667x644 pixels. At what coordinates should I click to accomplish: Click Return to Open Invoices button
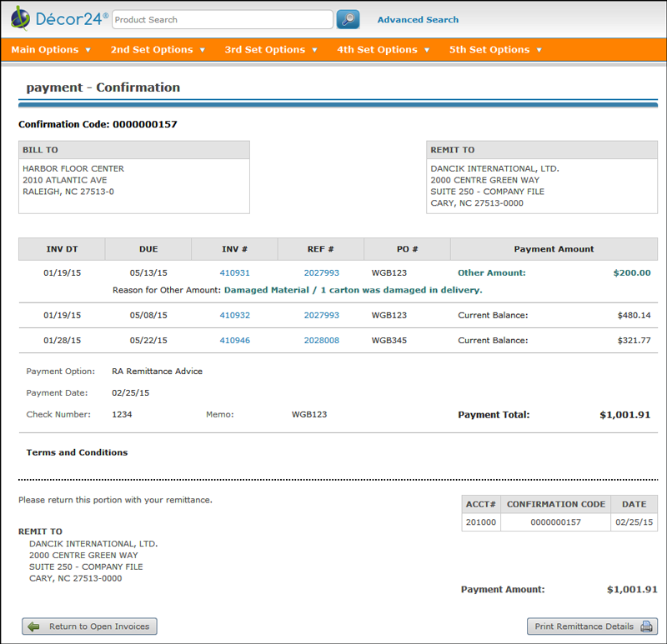pyautogui.click(x=89, y=627)
